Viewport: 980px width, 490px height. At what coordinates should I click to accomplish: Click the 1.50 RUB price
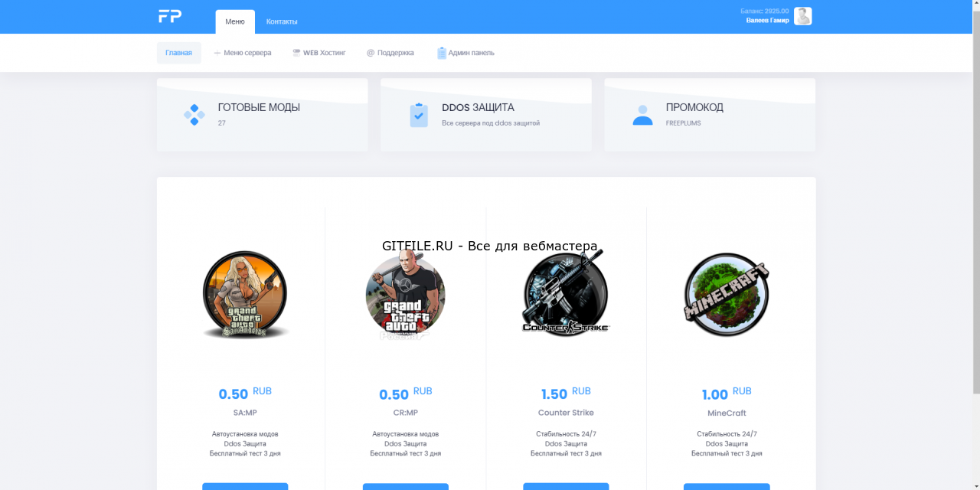pyautogui.click(x=566, y=394)
